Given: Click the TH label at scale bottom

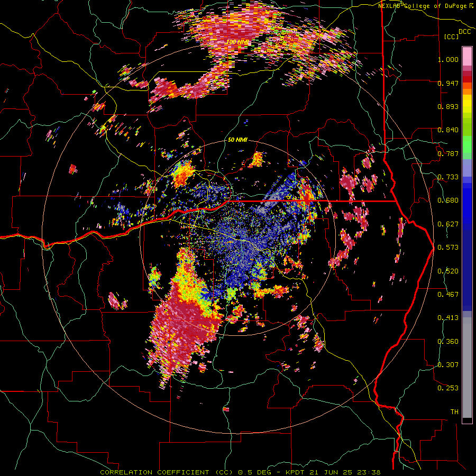Looking at the screenshot, I should 454,412.
